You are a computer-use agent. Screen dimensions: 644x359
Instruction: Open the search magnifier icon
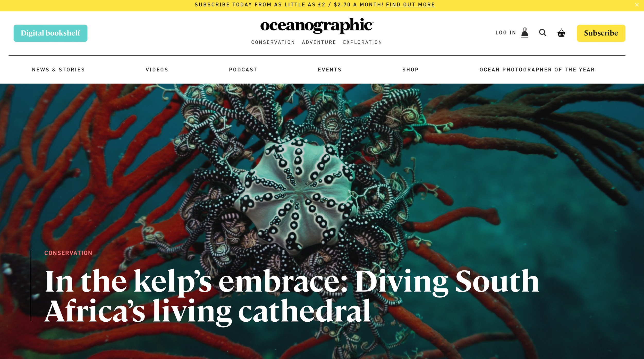(x=543, y=33)
